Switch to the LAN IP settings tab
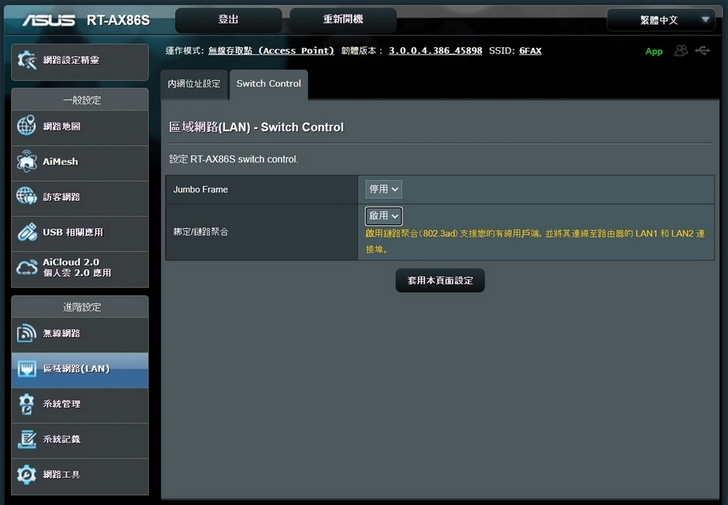The image size is (728, 505). click(194, 84)
